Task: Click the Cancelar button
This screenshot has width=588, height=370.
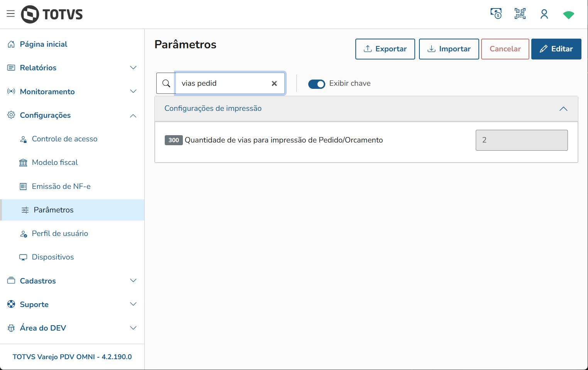Action: click(x=505, y=49)
